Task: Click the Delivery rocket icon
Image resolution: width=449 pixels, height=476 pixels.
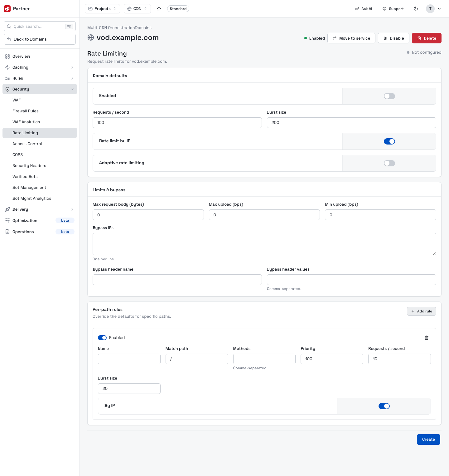Action: 7,209
